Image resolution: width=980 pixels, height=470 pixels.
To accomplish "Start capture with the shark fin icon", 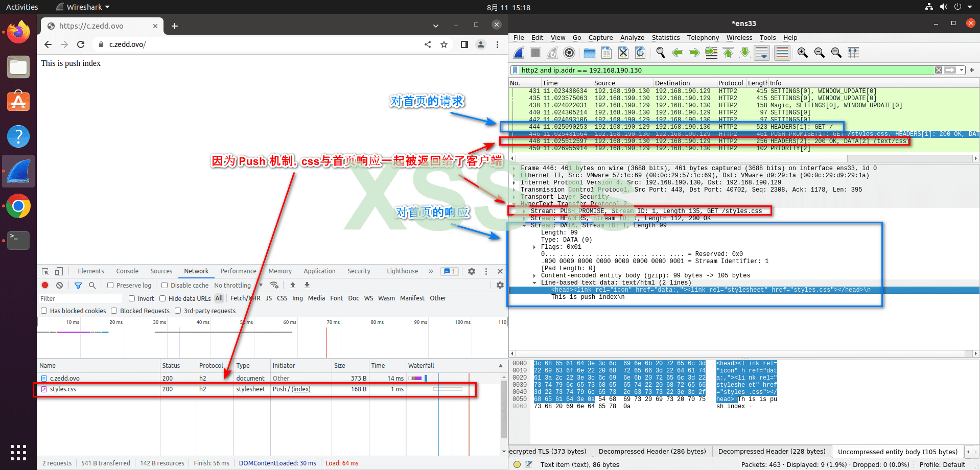I will pyautogui.click(x=519, y=53).
